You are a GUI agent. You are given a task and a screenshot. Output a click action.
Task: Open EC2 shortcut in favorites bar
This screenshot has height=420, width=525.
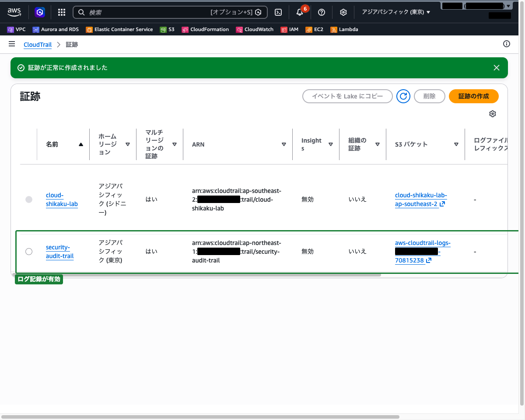coord(314,30)
